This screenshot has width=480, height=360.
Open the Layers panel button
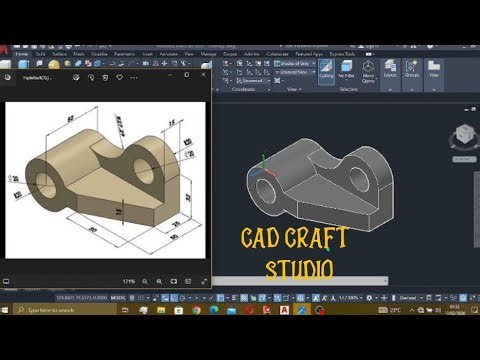[390, 69]
